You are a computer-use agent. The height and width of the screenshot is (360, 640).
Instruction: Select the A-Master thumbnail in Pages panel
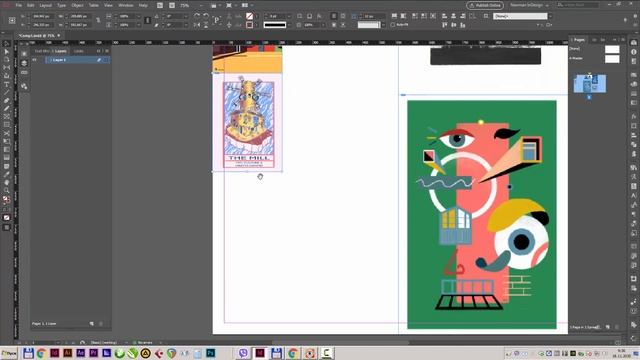tap(612, 59)
